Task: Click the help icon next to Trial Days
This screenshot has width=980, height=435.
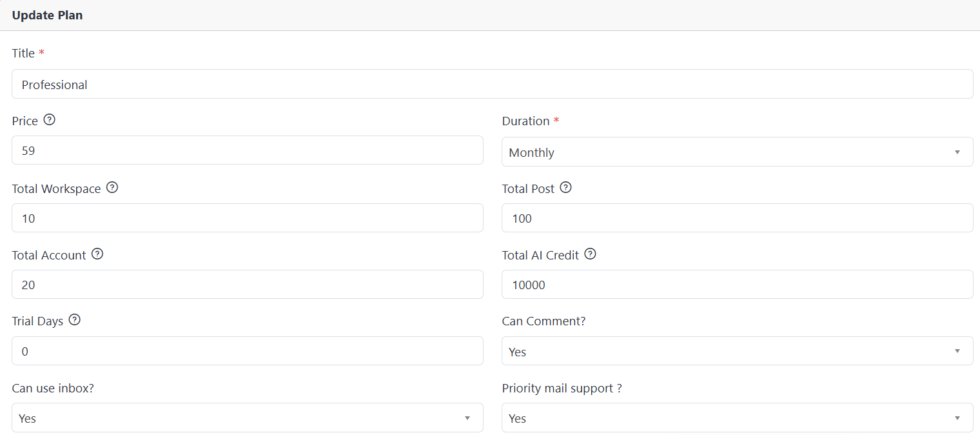Action: point(75,320)
